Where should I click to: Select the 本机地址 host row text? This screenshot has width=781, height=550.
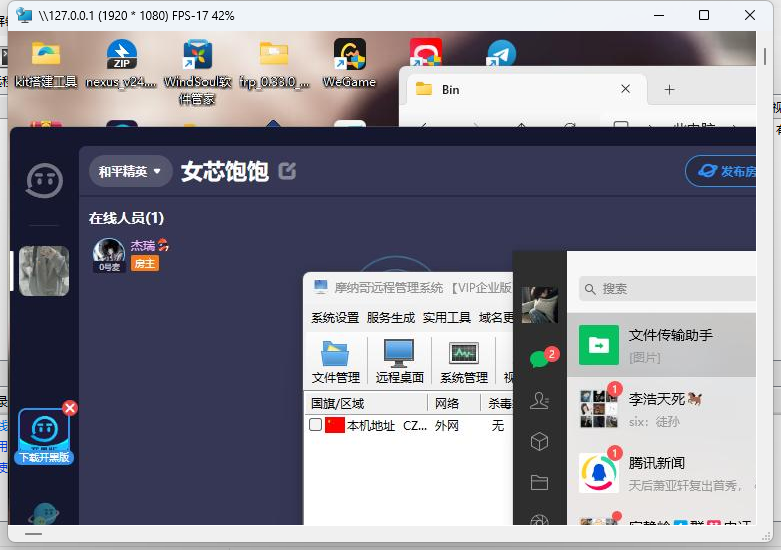click(371, 425)
